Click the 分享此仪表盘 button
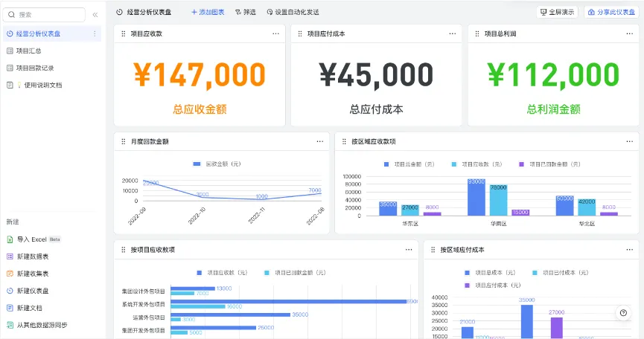The image size is (644, 339). [x=611, y=13]
